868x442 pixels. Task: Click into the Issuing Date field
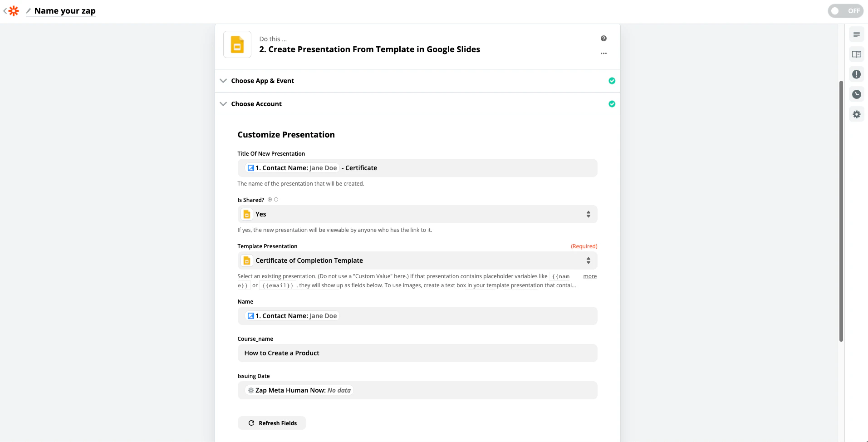click(417, 390)
